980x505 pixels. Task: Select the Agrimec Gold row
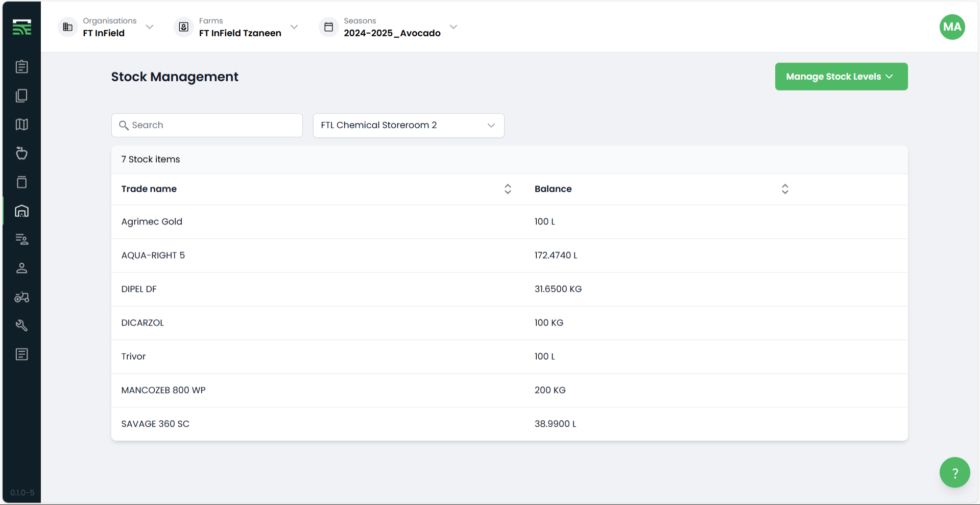pos(510,222)
